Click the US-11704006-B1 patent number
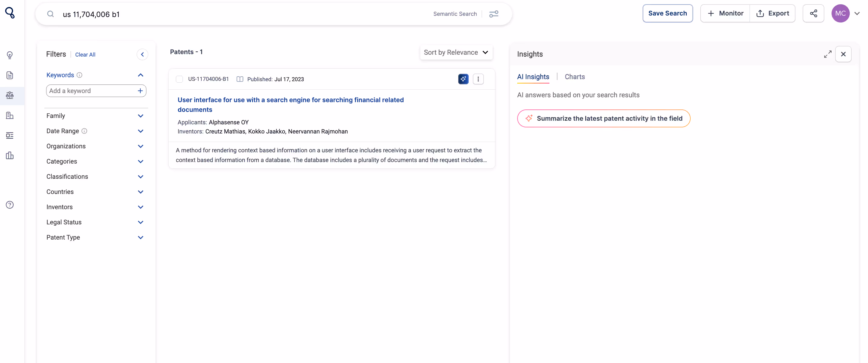Screen dimensions: 868x363 [x=208, y=79]
